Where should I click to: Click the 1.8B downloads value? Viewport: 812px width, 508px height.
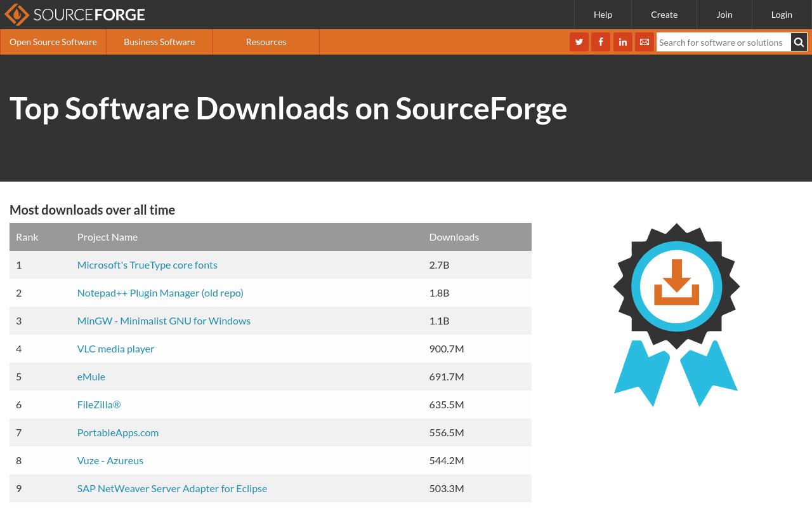click(439, 293)
